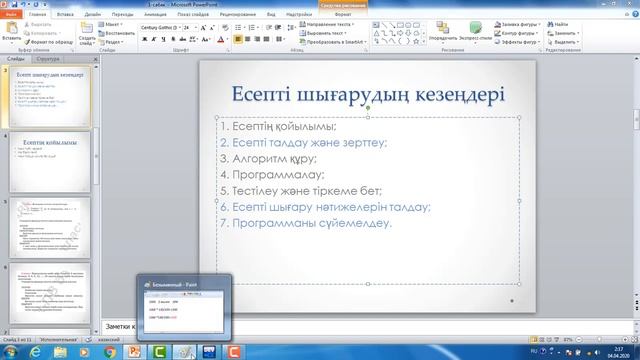Switch to Показ слайдов ribbon tab

(193, 14)
